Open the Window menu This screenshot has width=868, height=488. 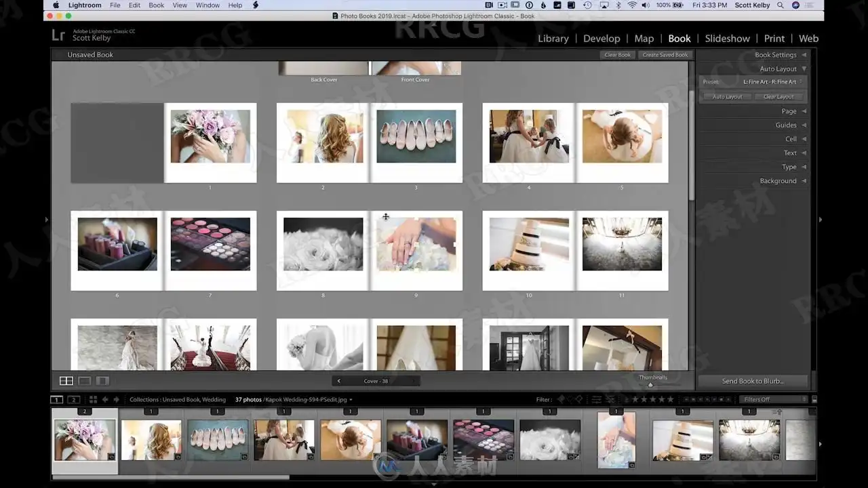[x=208, y=5]
